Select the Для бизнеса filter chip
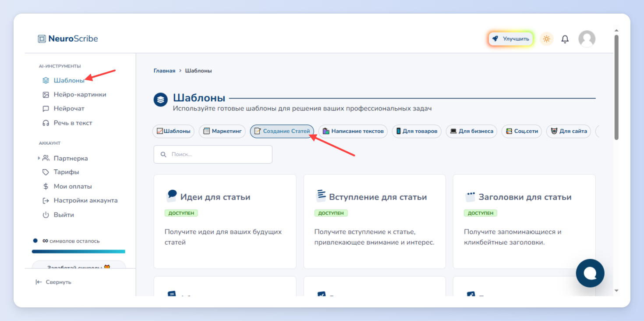 click(x=471, y=131)
